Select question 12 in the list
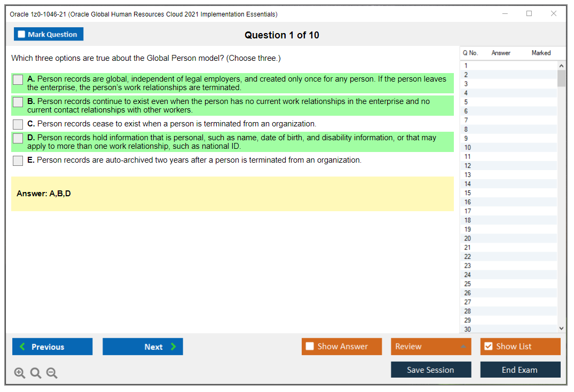The width and height of the screenshot is (574, 392). pos(508,166)
